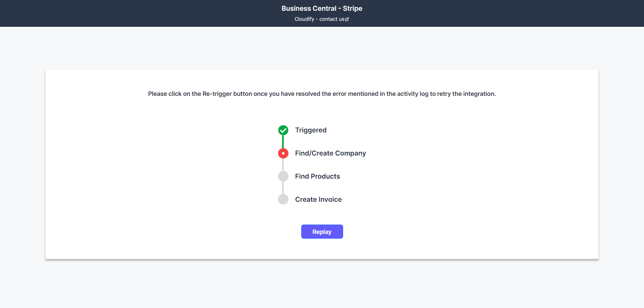Open the "contact us" link in header
The width and height of the screenshot is (644, 308).
331,19
